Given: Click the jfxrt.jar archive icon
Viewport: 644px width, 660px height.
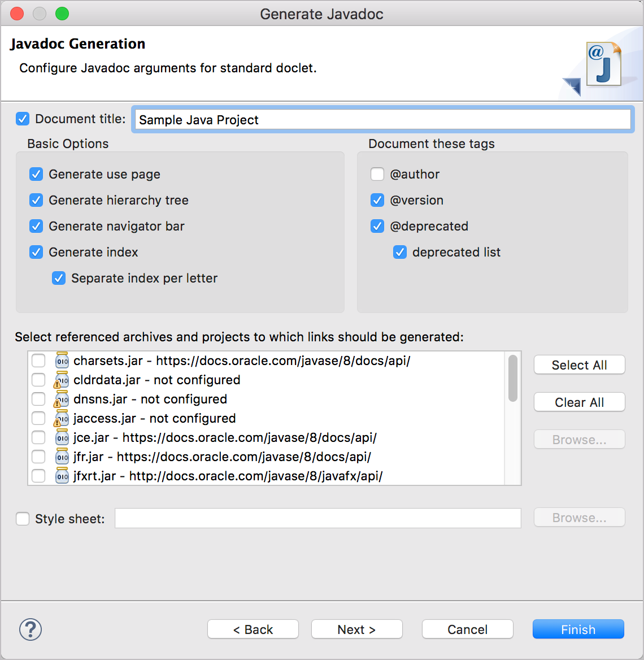Looking at the screenshot, I should pos(62,476).
